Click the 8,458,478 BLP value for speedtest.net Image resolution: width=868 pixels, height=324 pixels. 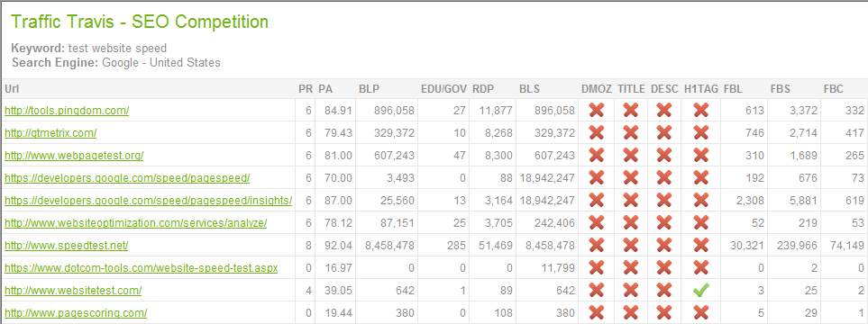coord(389,246)
